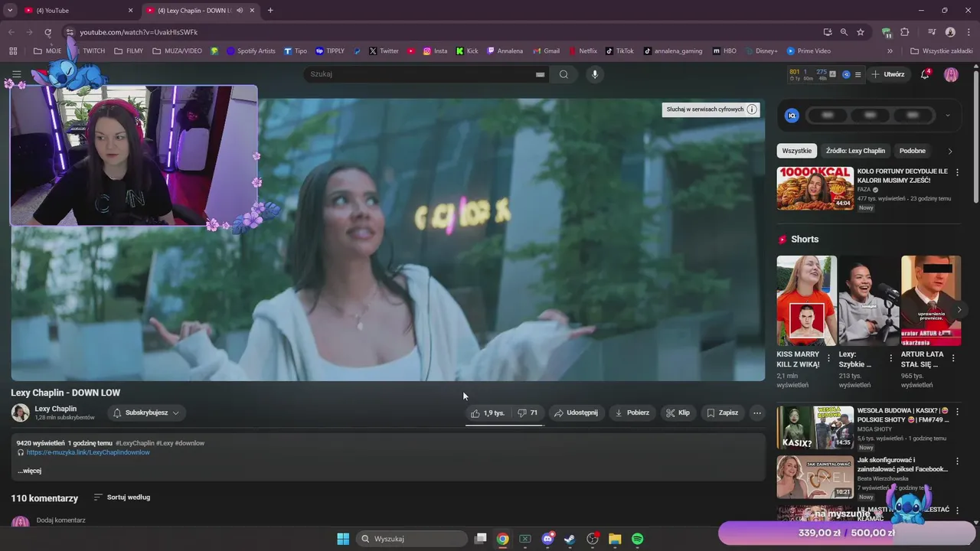Open Spotify from the taskbar

click(637, 539)
